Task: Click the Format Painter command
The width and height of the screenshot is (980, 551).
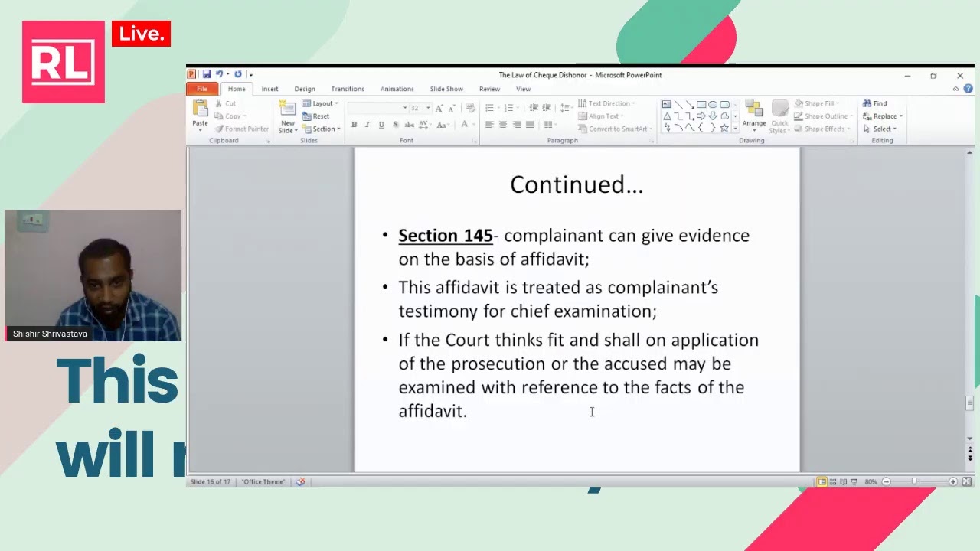Action: point(241,129)
